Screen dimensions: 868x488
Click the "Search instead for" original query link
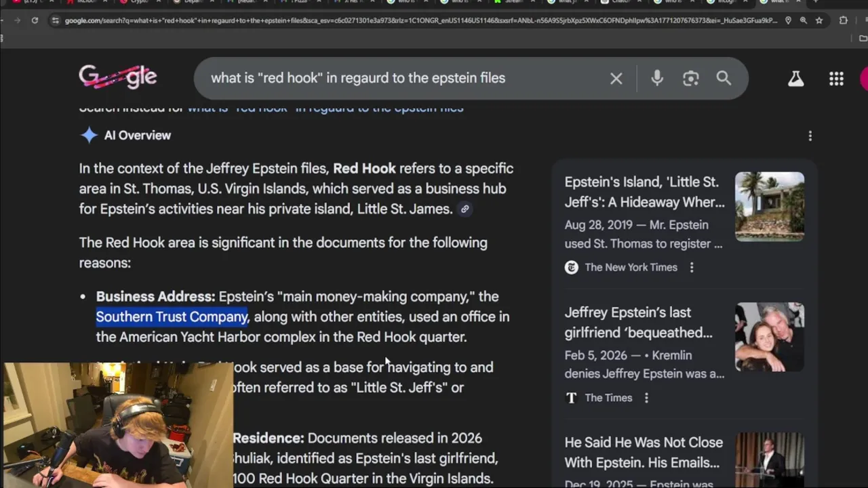325,108
